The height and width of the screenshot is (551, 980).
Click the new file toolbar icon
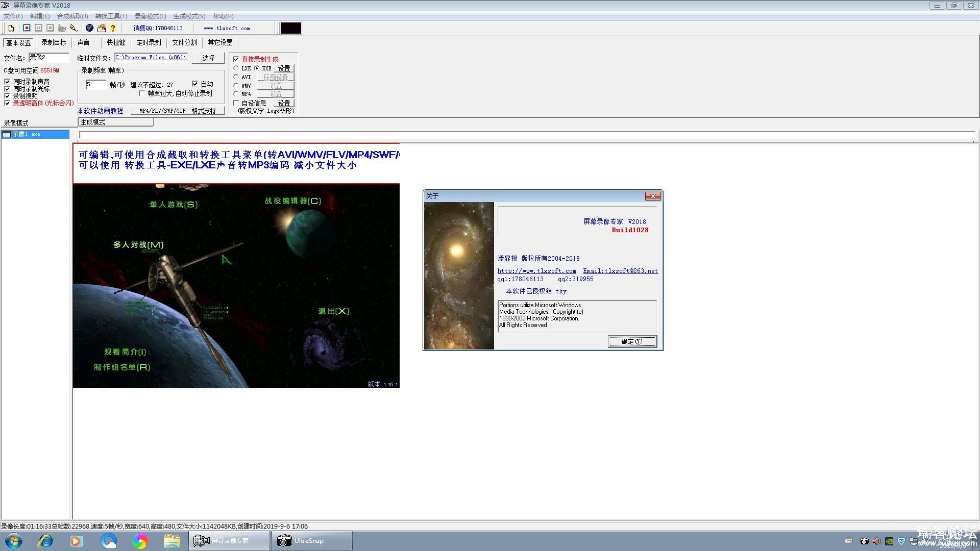point(11,28)
